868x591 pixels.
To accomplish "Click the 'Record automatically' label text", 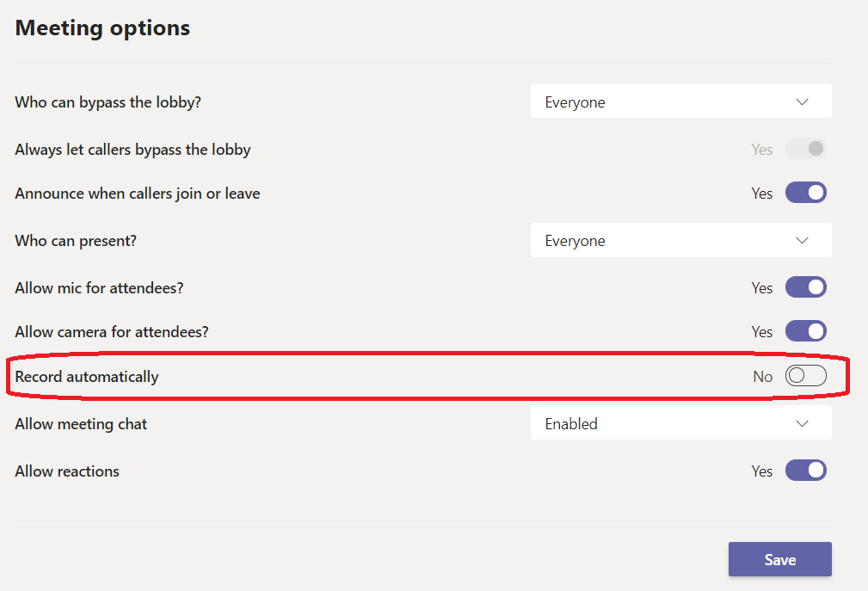I will click(x=87, y=376).
